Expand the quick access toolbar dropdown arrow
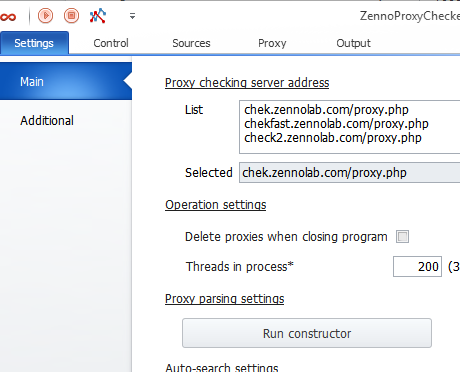 click(x=132, y=16)
